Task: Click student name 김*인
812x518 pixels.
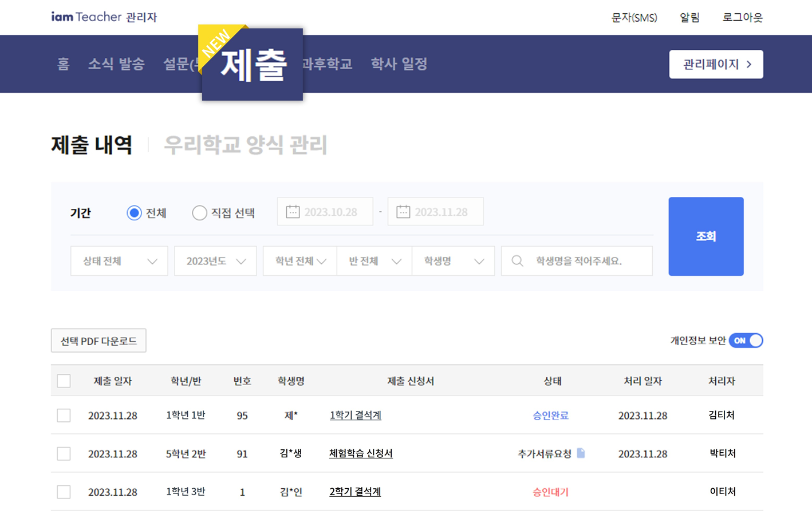Action: (291, 492)
